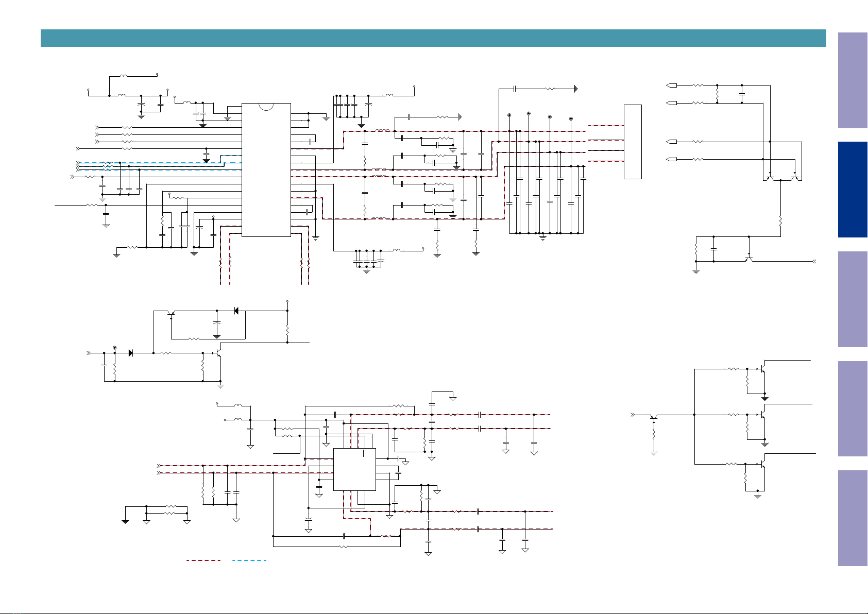
Task: Open the topmost purple side tab
Action: point(853,80)
